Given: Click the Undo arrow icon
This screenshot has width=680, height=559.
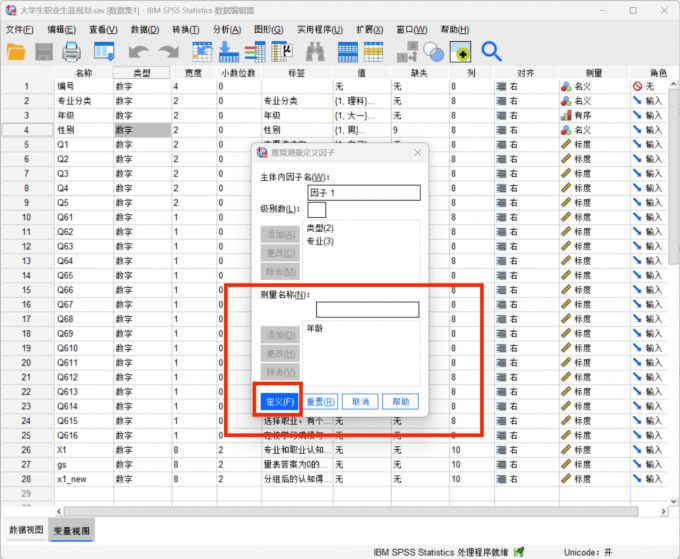Looking at the screenshot, I should pyautogui.click(x=139, y=51).
